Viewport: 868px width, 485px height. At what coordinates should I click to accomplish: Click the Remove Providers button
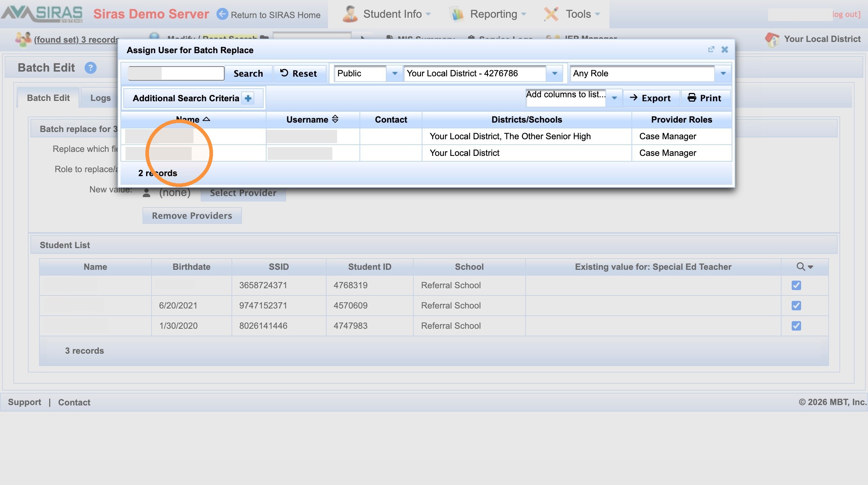tap(192, 216)
